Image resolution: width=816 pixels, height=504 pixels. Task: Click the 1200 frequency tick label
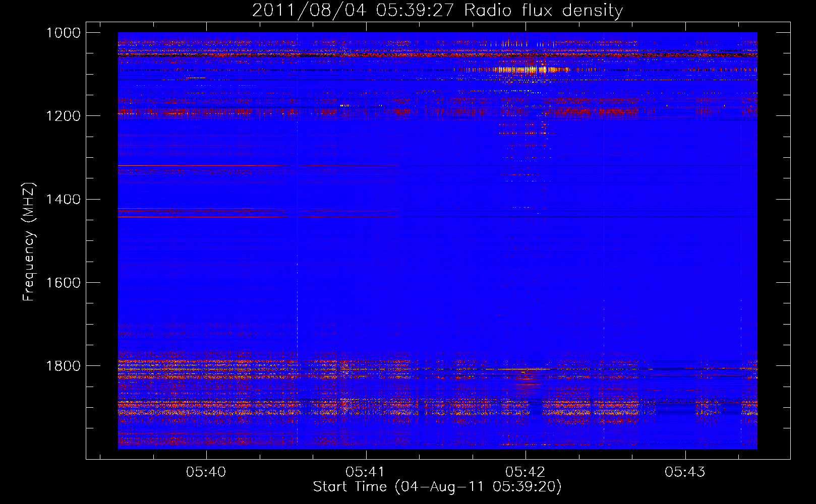tap(64, 116)
